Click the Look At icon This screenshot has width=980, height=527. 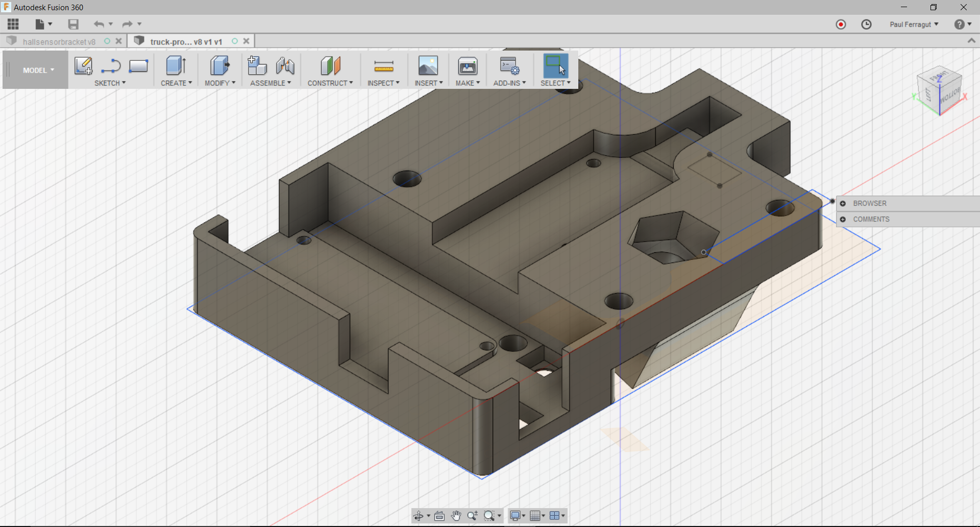coord(439,516)
